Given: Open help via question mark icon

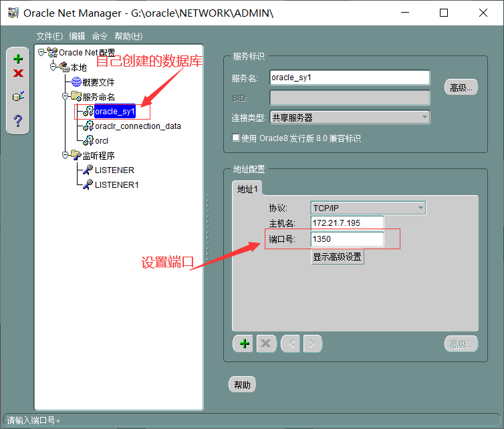Looking at the screenshot, I should point(18,121).
